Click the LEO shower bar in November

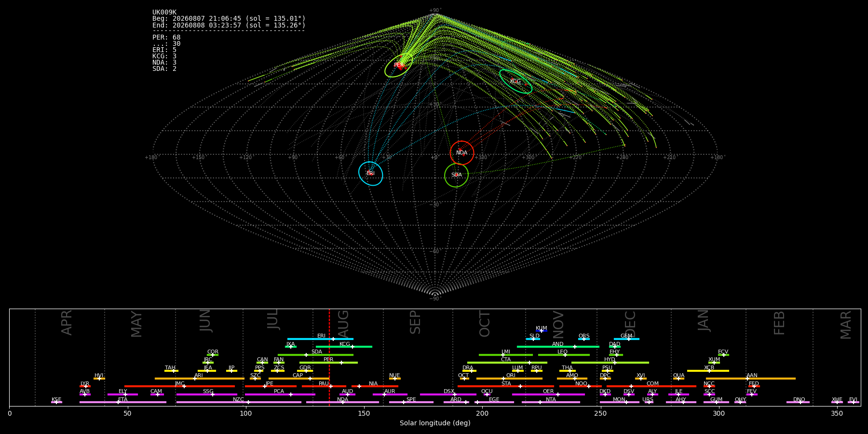[564, 355]
